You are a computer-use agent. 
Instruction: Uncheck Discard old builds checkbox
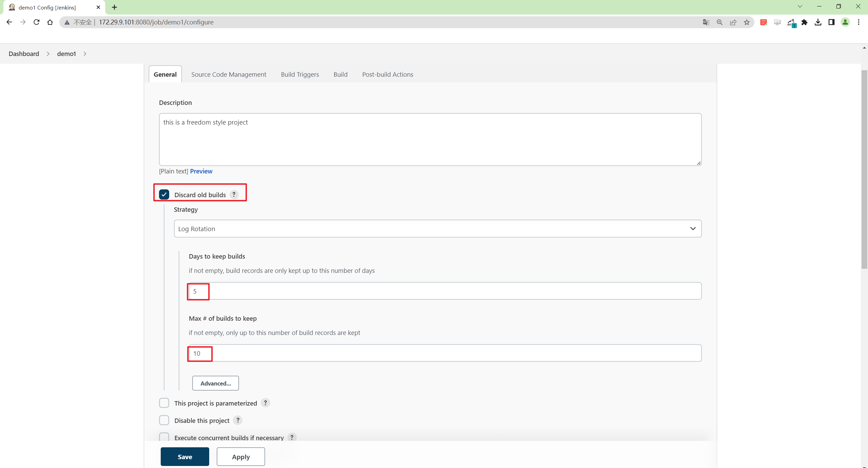point(164,194)
